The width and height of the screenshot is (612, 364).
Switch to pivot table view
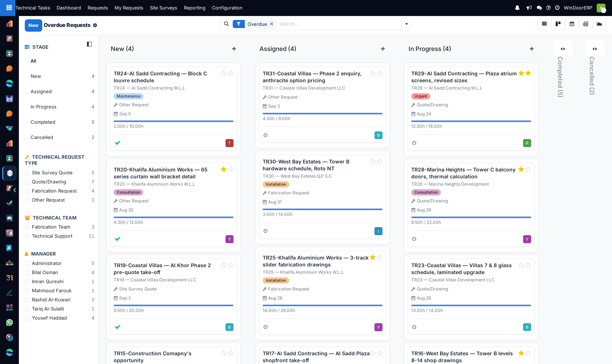coord(585,24)
